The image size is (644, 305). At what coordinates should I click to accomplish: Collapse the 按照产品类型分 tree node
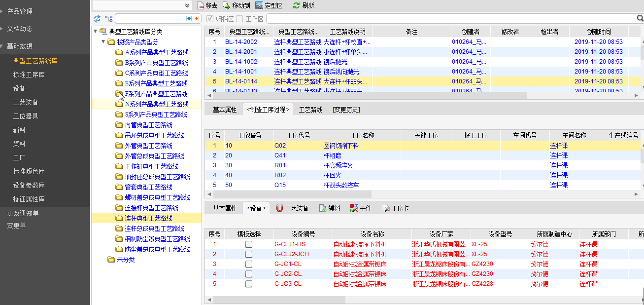103,42
